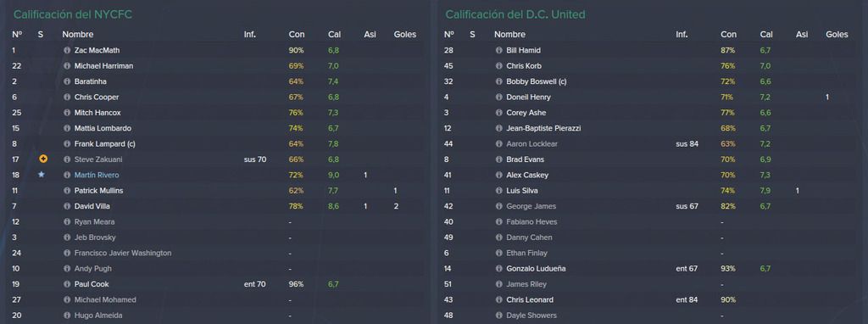Click the Calificación del D.C. United title
The width and height of the screenshot is (868, 324).
tap(515, 14)
